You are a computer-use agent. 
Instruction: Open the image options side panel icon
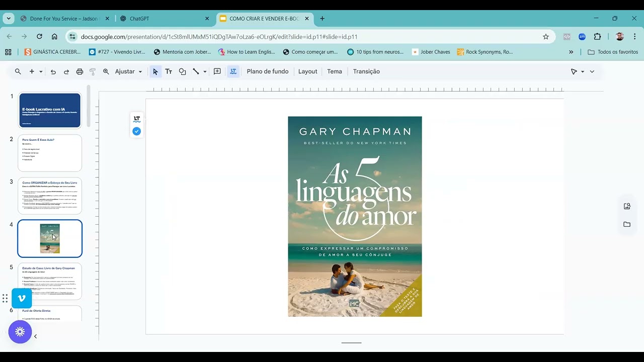point(627,206)
